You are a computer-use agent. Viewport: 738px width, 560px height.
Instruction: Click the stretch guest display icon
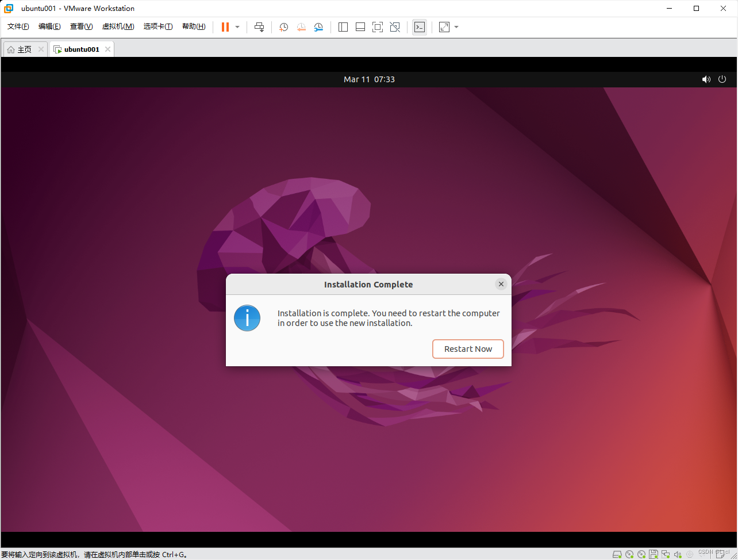444,27
